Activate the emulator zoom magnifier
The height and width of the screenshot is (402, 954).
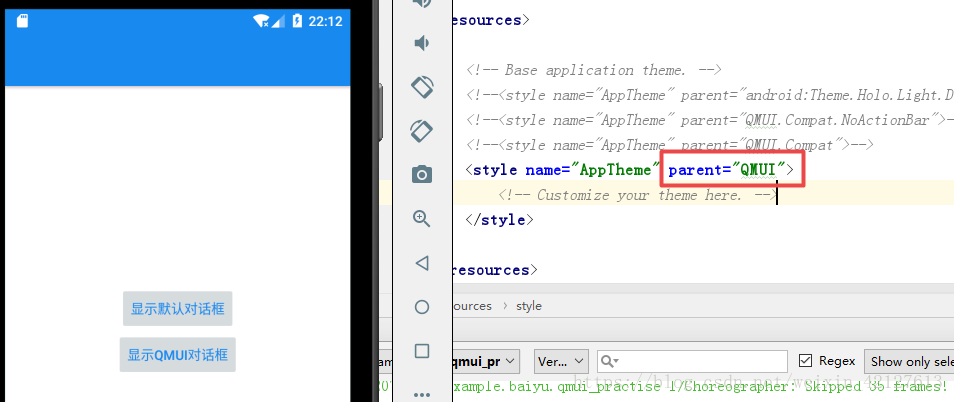422,218
